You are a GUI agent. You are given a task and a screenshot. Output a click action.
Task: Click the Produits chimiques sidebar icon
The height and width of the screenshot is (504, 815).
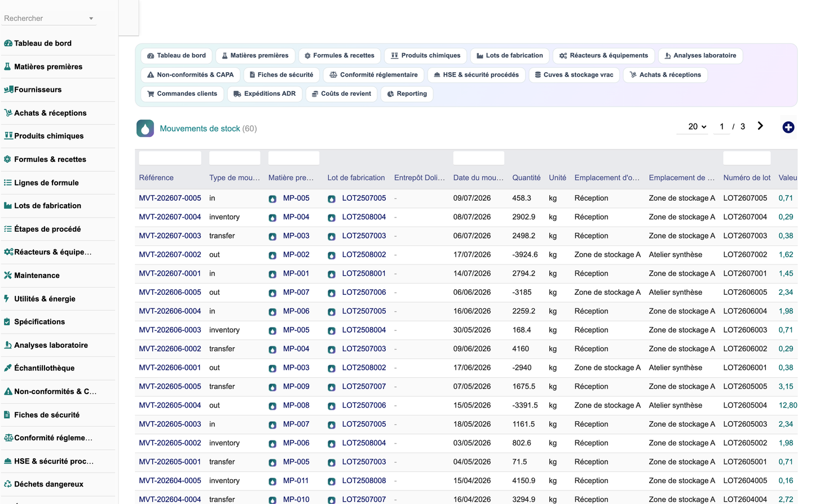pyautogui.click(x=8, y=136)
